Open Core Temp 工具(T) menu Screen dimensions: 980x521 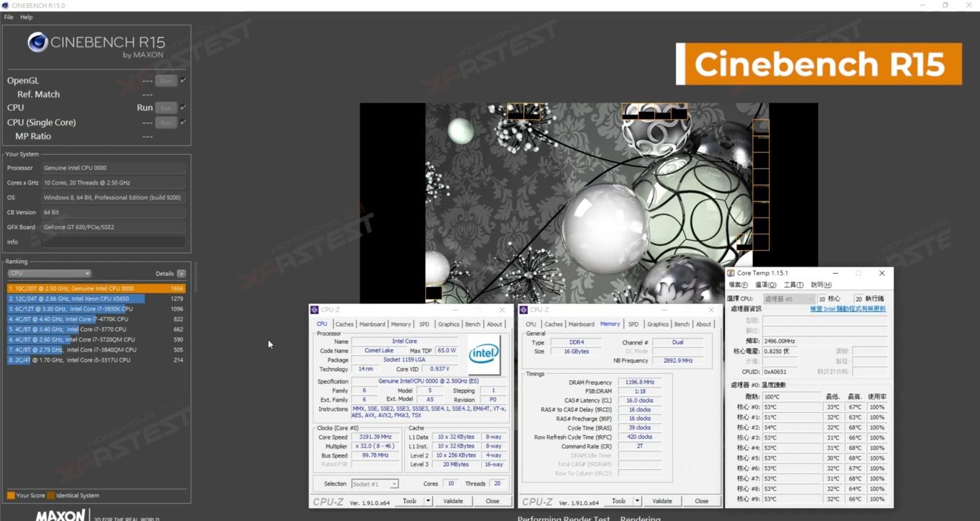[793, 285]
